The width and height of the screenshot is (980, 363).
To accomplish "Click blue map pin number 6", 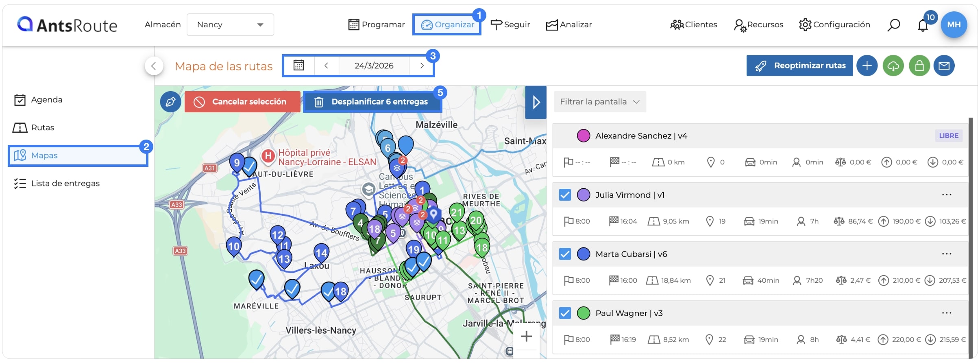I will pos(388,148).
